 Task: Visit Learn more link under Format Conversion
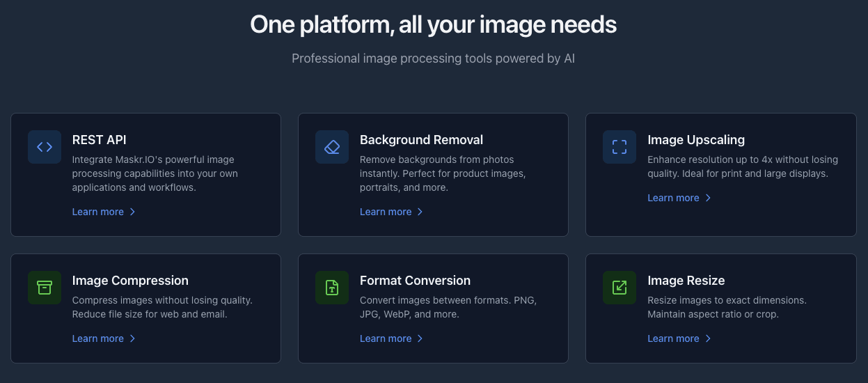pyautogui.click(x=391, y=338)
